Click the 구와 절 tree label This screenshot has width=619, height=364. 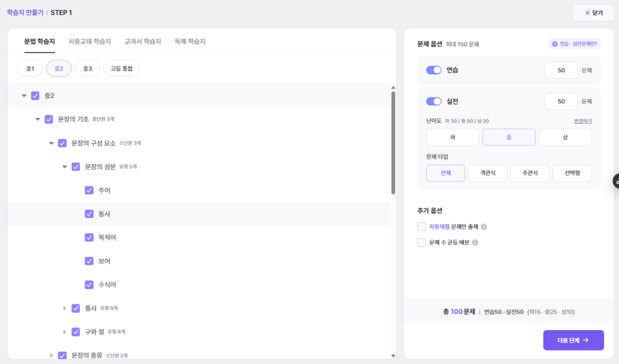tap(95, 332)
